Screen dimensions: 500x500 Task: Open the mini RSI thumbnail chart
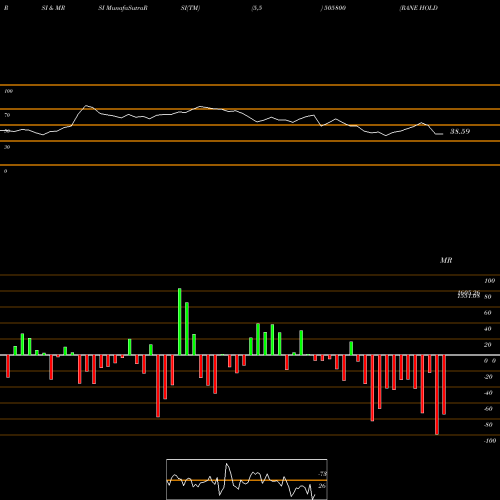[x=247, y=479]
